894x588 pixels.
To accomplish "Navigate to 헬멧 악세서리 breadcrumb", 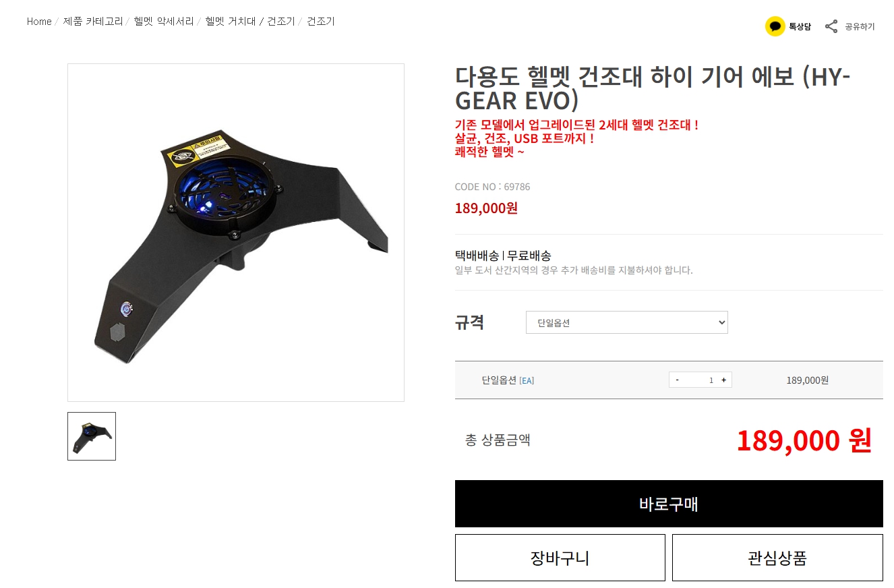I will pyautogui.click(x=164, y=22).
